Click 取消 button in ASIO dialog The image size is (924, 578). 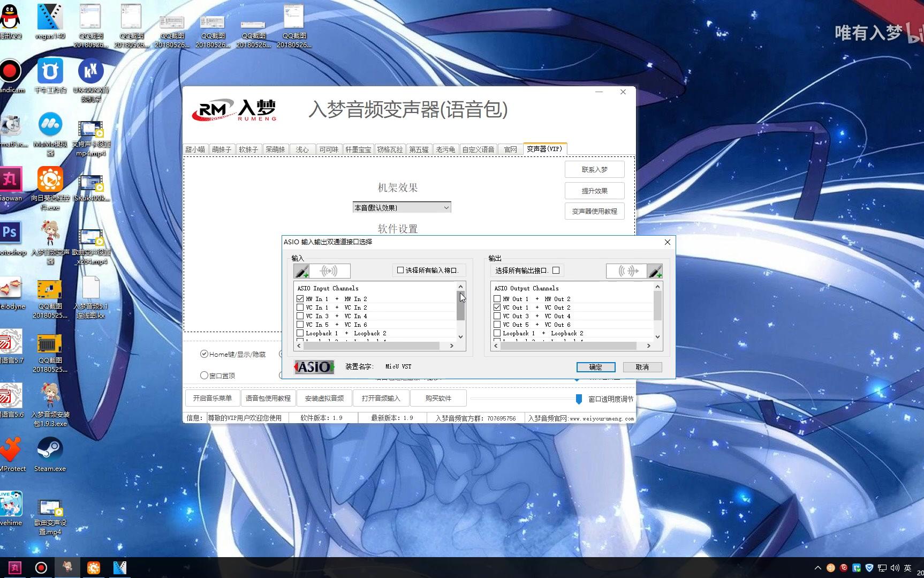(x=642, y=367)
